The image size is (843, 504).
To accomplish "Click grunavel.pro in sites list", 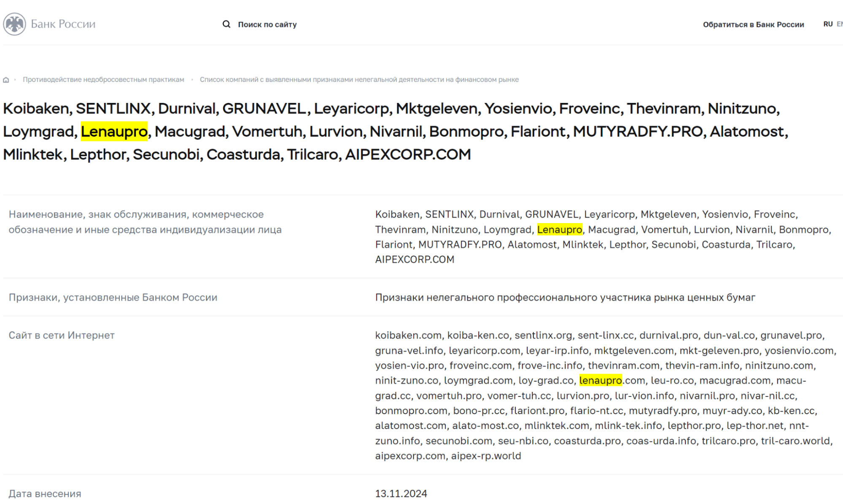I will tap(791, 335).
